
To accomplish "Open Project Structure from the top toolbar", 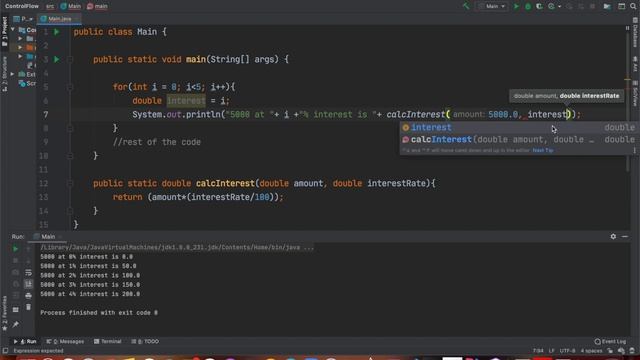I will coord(607,6).
